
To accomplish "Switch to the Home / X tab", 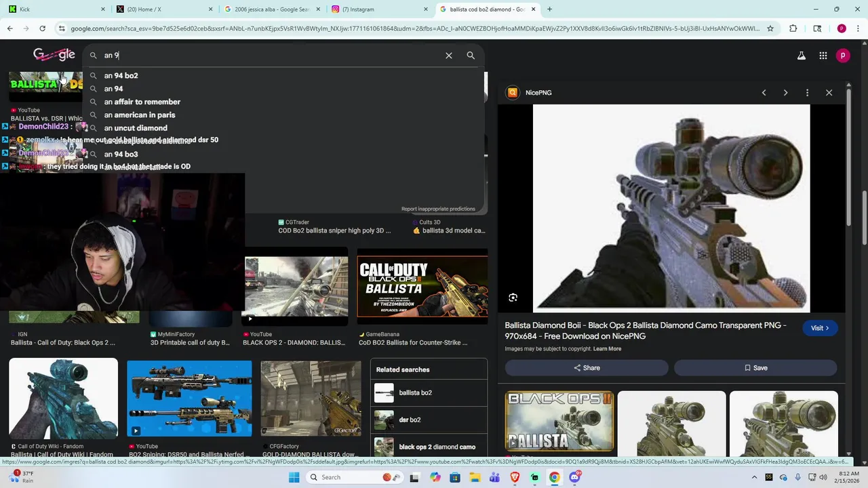I will coord(163,9).
